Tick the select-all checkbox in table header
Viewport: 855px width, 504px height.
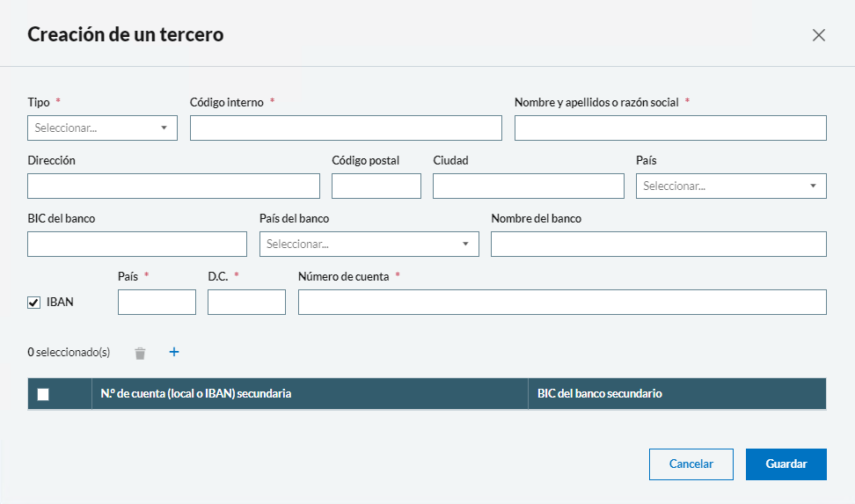pyautogui.click(x=43, y=394)
